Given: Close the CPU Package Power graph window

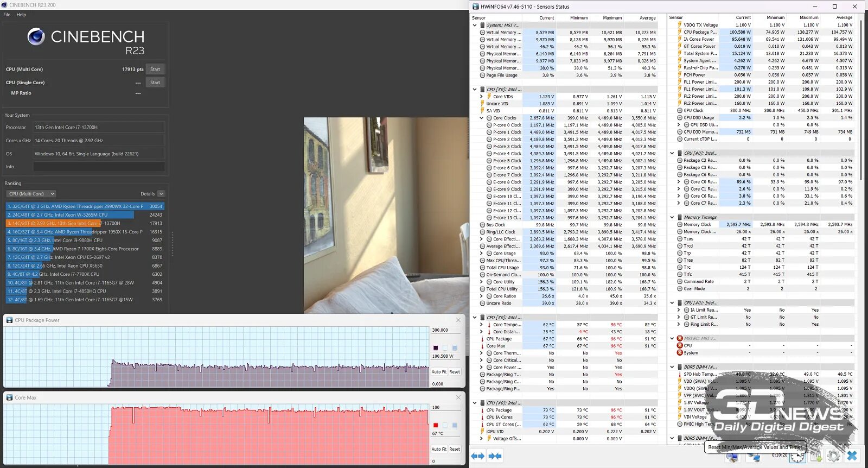Looking at the screenshot, I should pos(458,320).
